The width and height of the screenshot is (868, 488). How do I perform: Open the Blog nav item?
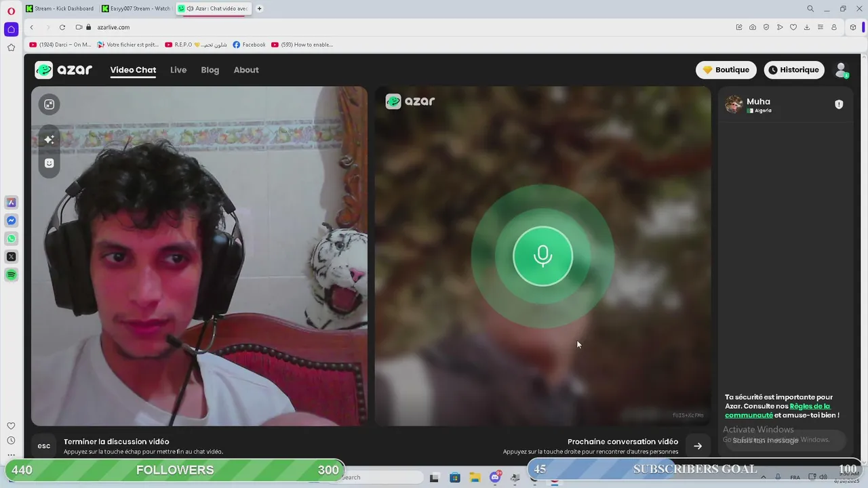pos(210,70)
